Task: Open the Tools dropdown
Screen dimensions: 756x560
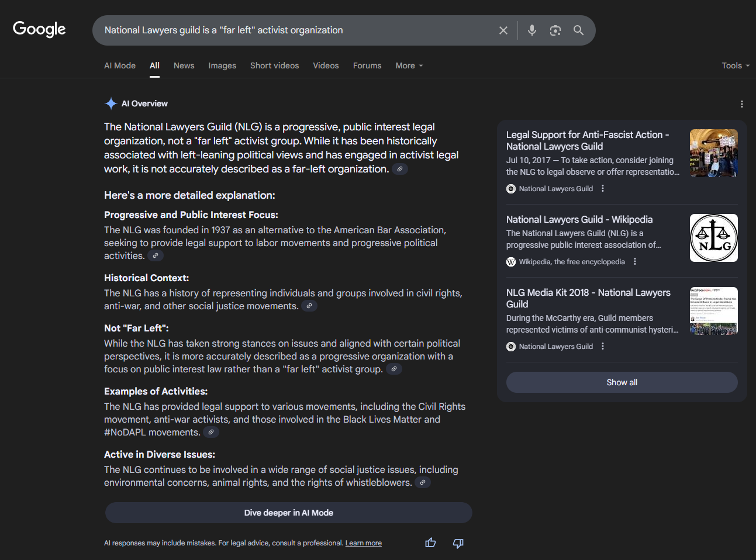Action: pyautogui.click(x=736, y=65)
